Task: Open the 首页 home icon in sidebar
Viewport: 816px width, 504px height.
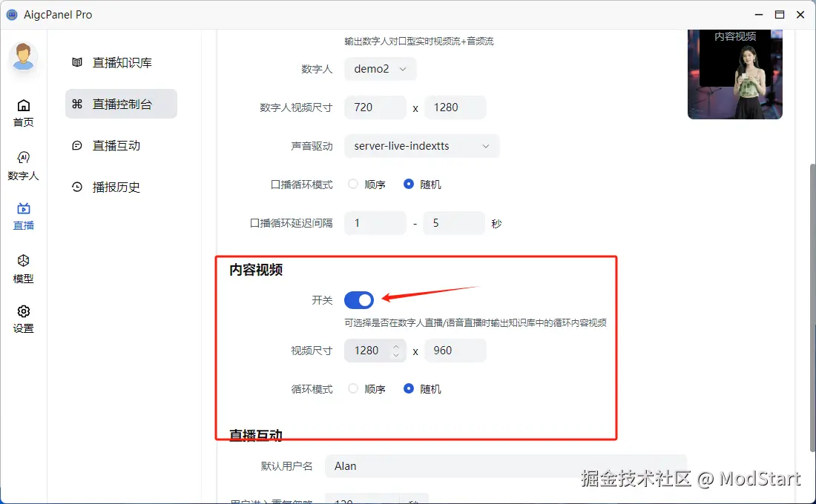Action: 23,107
